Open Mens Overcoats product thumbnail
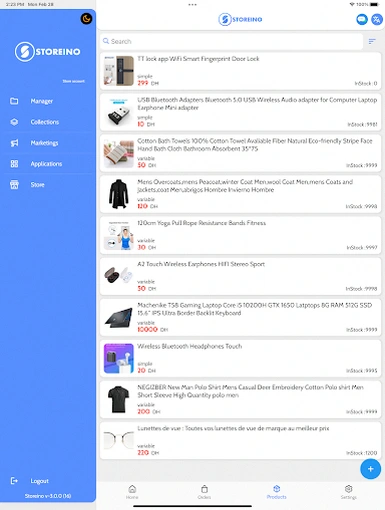Image resolution: width=385 pixels, height=510 pixels. pyautogui.click(x=119, y=194)
